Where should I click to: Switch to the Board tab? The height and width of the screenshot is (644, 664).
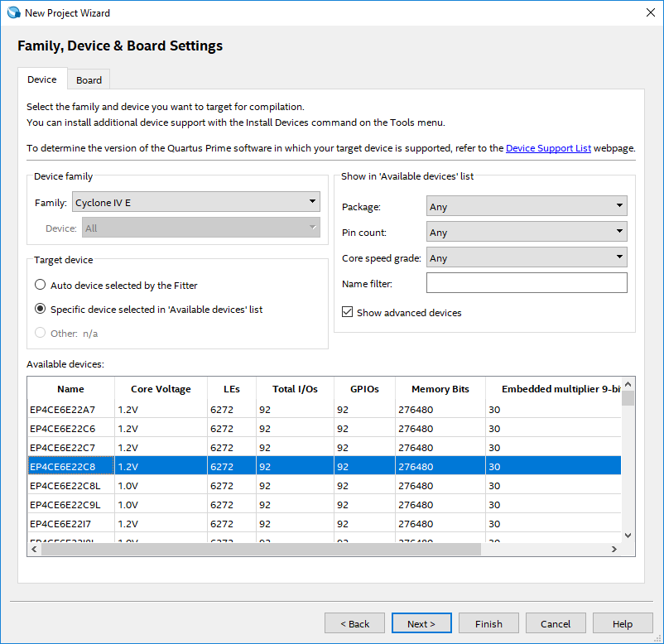click(x=89, y=79)
